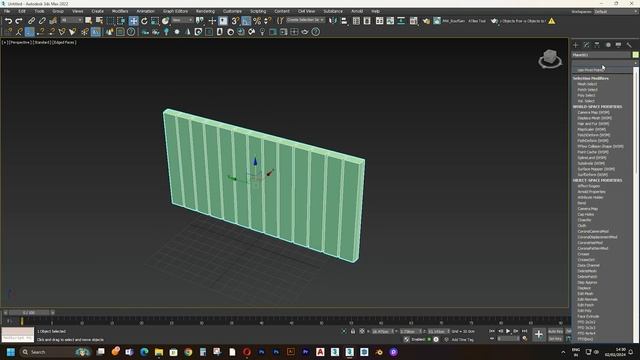Open the Curve Editor icon
Screen dimensions: 640x360
click(390, 21)
